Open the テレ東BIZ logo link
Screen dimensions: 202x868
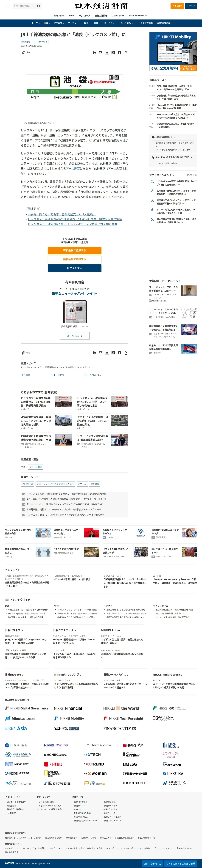pyautogui.click(x=53, y=764)
